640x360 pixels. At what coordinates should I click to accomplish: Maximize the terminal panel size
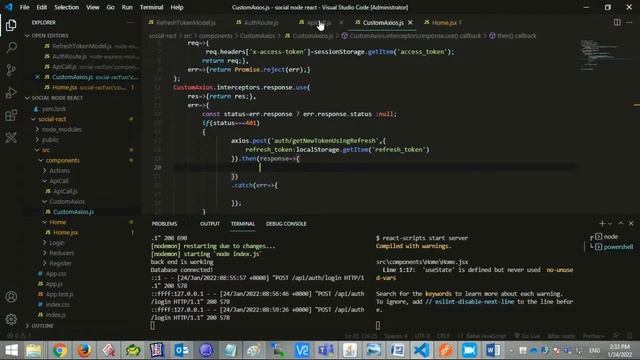pyautogui.click(x=621, y=224)
